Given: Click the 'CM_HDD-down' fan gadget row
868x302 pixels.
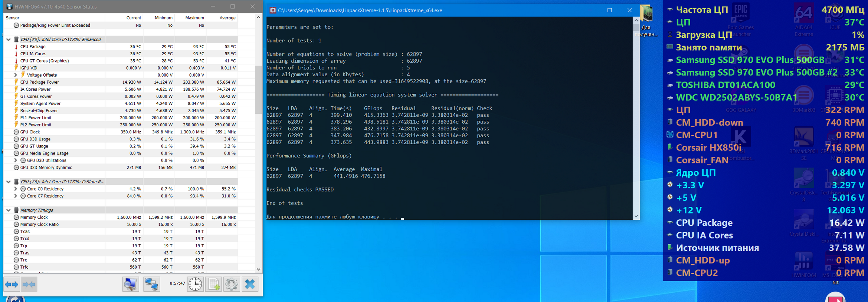Looking at the screenshot, I should tap(766, 122).
